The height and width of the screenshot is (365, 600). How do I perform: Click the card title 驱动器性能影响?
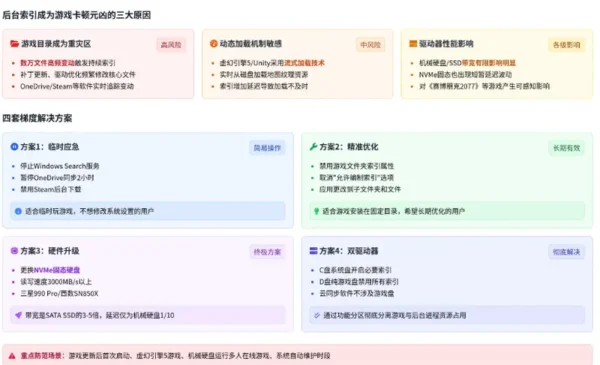446,44
